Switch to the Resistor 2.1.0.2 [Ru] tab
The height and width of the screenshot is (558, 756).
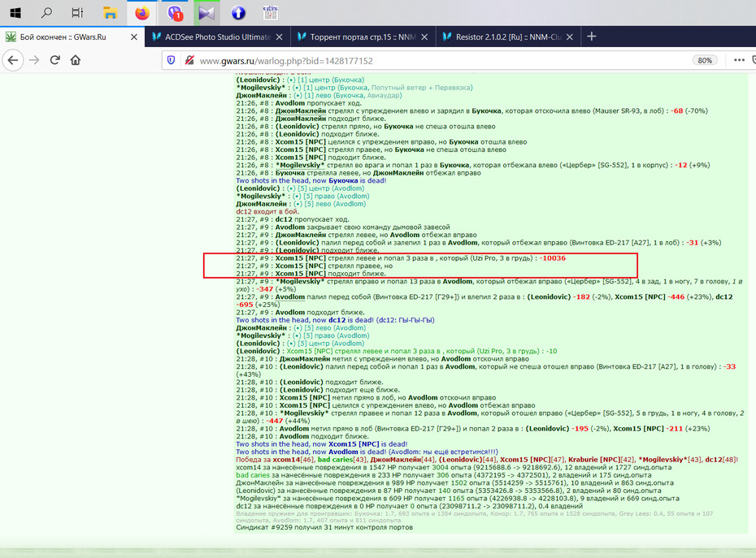508,37
